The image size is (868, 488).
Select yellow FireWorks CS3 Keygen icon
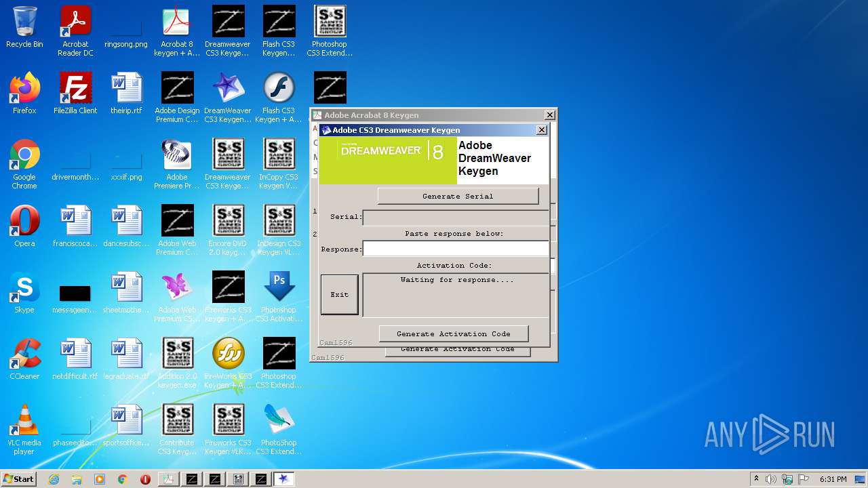pos(228,363)
